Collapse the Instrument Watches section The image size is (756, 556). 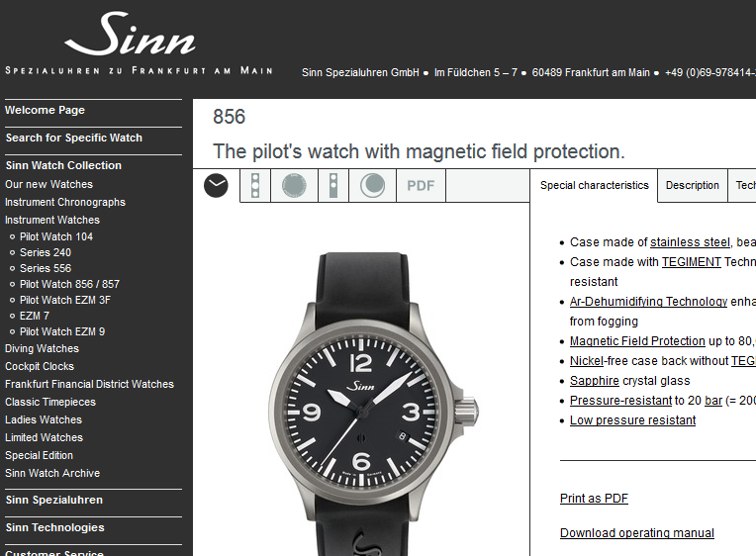(52, 220)
